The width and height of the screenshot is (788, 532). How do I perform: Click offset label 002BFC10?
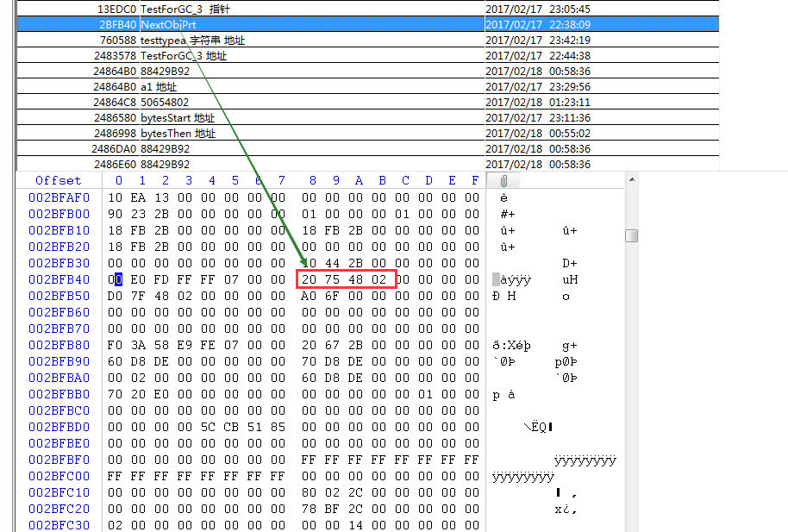[59, 492]
